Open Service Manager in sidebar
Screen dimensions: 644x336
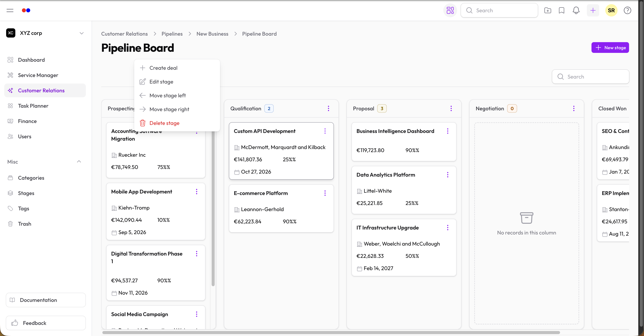45,75
